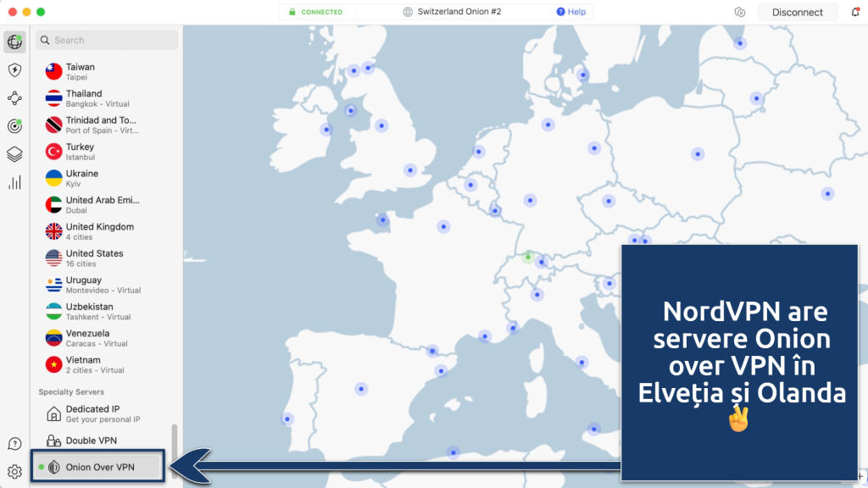Click the Trinidad and Tobago flag icon
The height and width of the screenshot is (488, 868).
pos(53,125)
